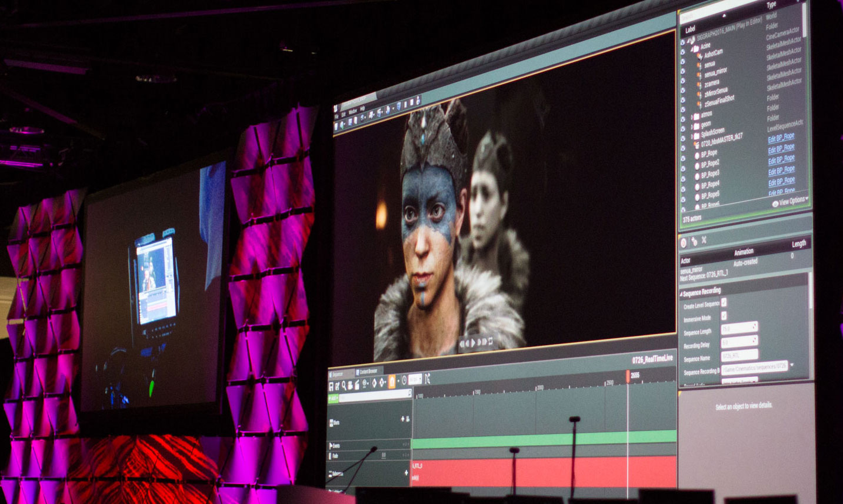
Task: Click the Save As icon in Sequencer toolbar
Action: point(337,386)
